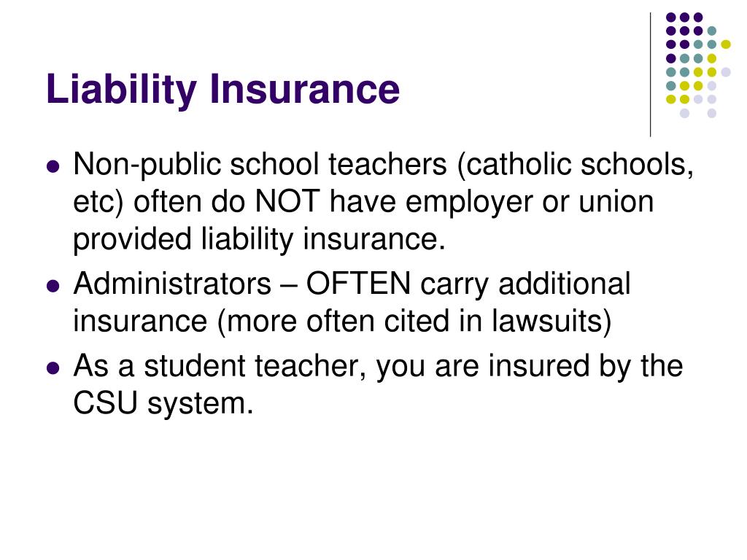Click the decorative dot grid graphic
Viewport: 747px width, 560px height.
[x=698, y=65]
